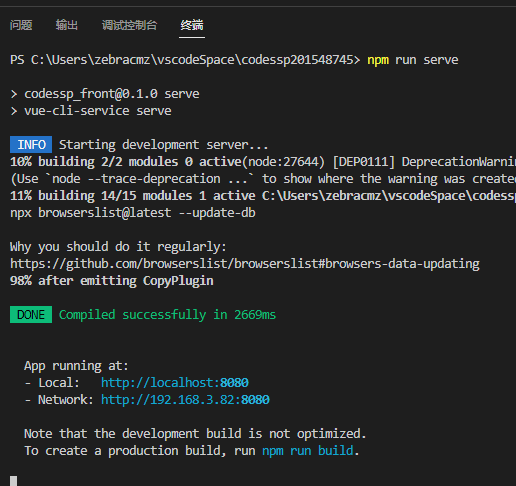Open the 输出 tab
The width and height of the screenshot is (516, 486).
coord(67,25)
